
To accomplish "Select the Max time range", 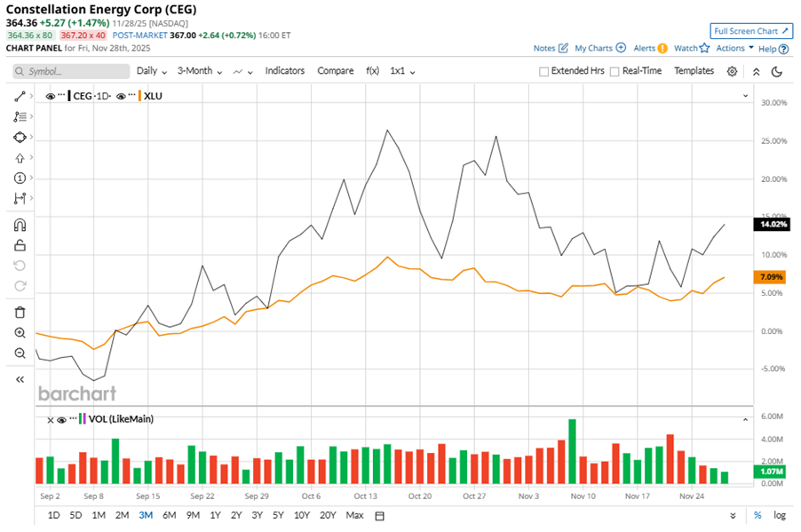I will coord(354,515).
